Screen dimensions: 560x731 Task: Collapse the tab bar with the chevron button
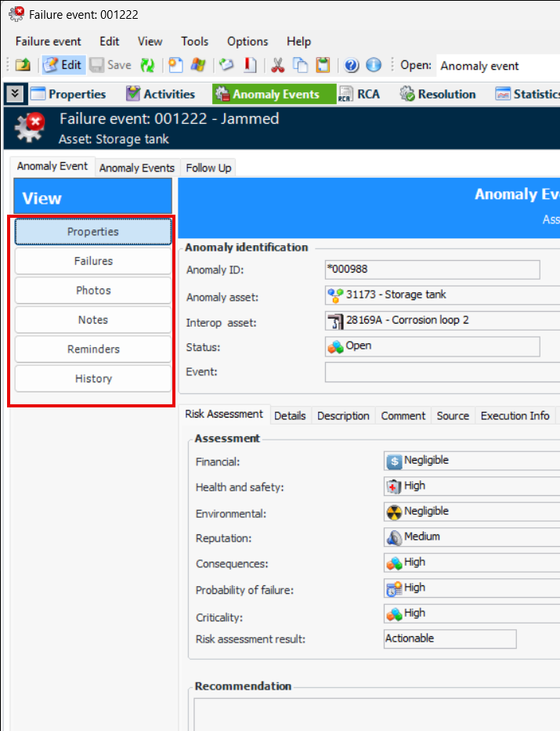tap(15, 94)
